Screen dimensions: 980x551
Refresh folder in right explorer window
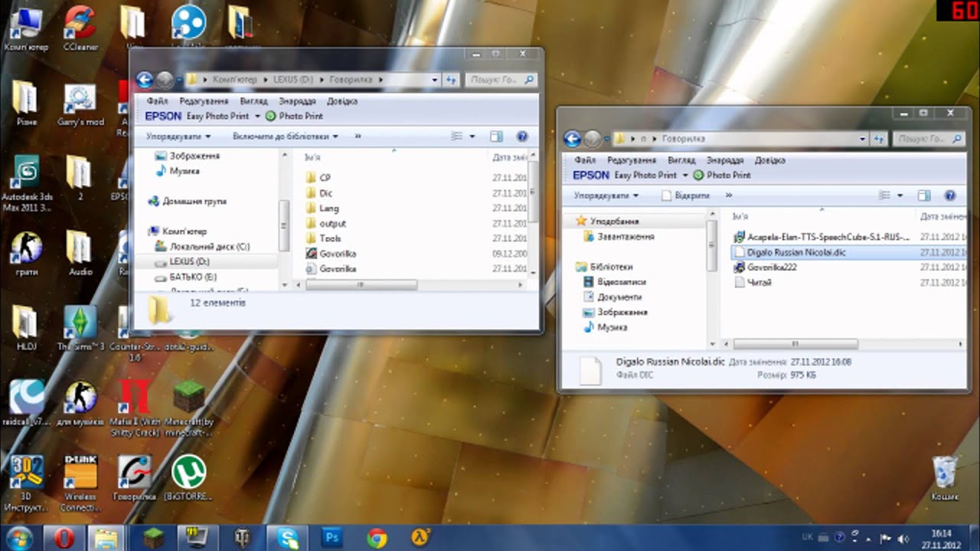pyautogui.click(x=880, y=139)
